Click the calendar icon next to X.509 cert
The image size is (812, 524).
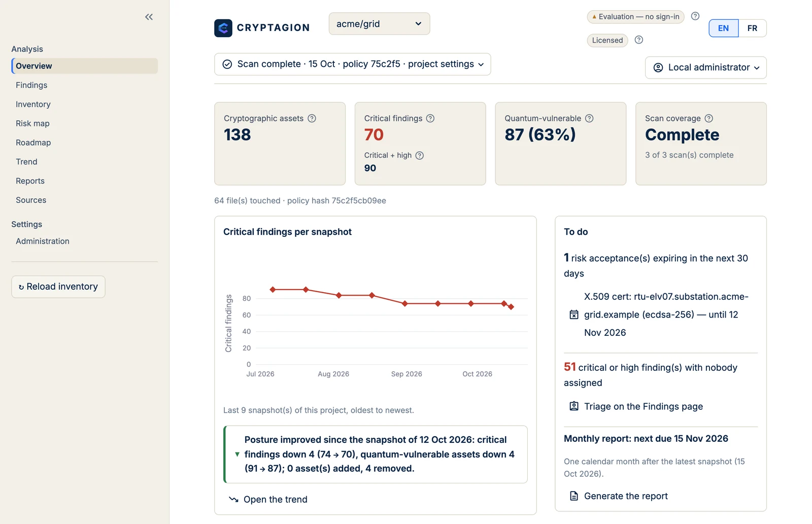click(x=574, y=315)
